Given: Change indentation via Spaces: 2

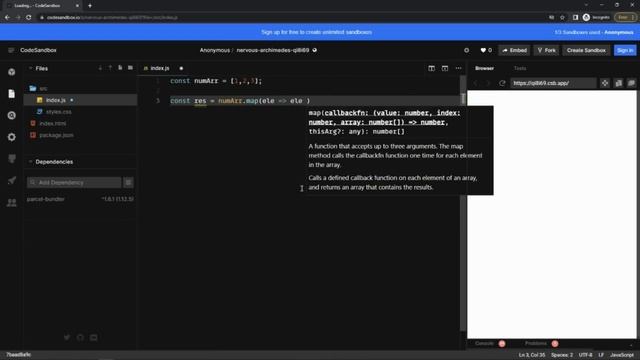Looking at the screenshot, I should [562, 355].
